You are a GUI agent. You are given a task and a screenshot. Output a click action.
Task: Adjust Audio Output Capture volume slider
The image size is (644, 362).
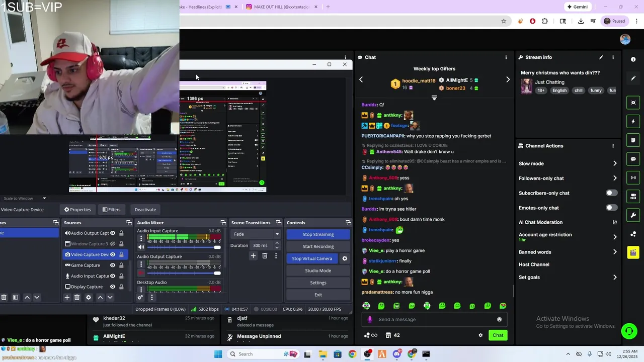(x=184, y=273)
